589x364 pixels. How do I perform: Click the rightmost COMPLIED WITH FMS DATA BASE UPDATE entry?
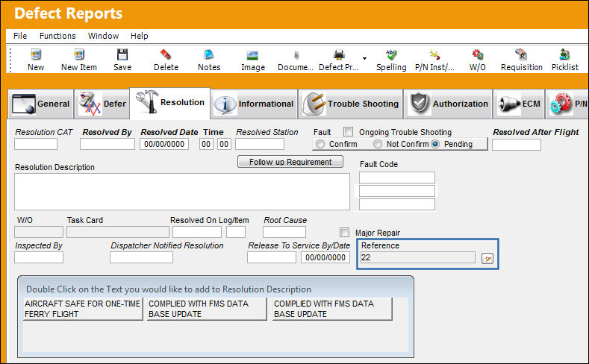(332, 309)
